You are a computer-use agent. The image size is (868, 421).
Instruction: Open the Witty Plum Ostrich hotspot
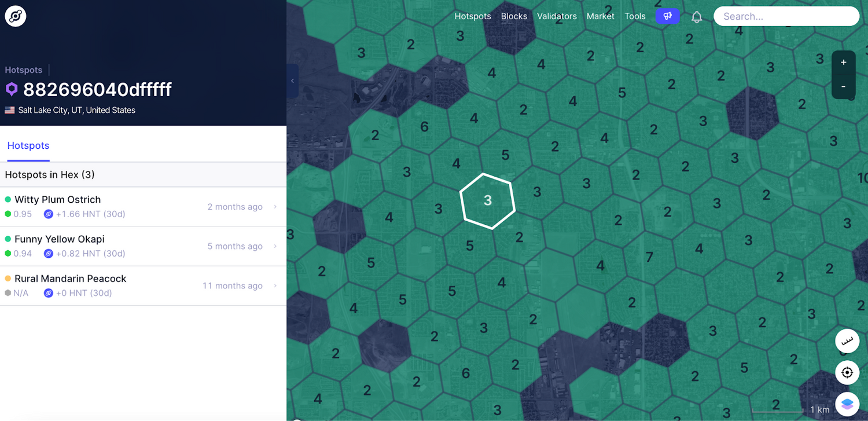click(58, 200)
